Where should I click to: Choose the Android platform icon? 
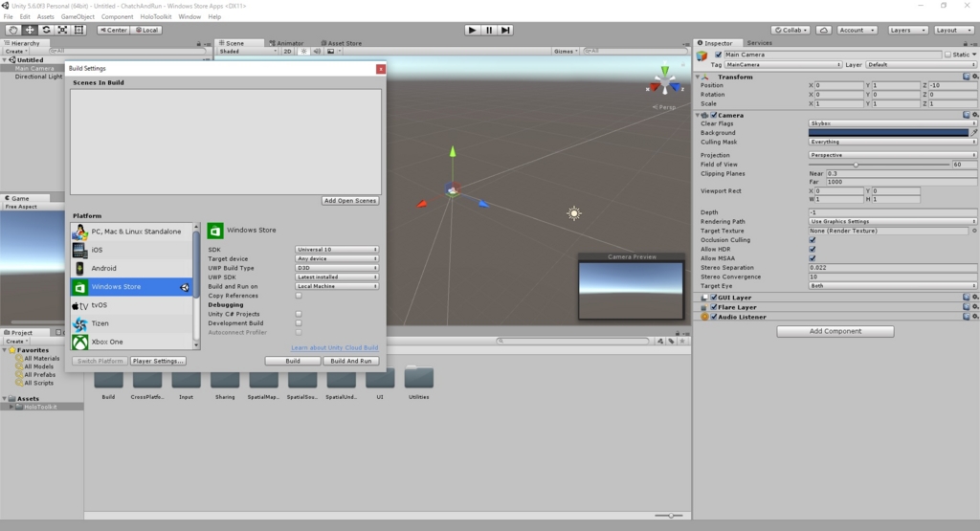(79, 268)
